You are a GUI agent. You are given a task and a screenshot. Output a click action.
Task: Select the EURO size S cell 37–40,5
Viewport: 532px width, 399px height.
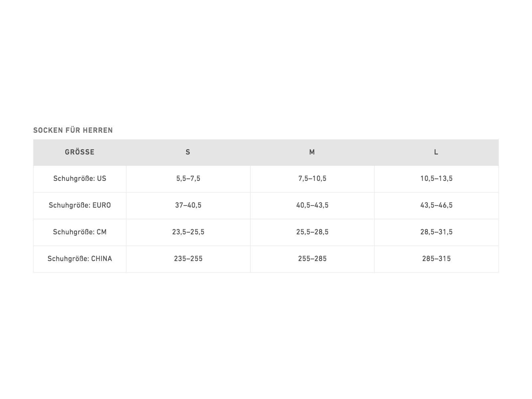[188, 205]
